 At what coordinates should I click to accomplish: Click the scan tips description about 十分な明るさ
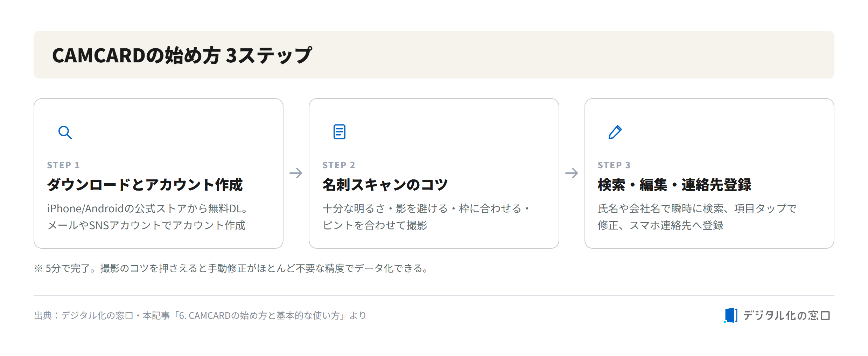[426, 217]
